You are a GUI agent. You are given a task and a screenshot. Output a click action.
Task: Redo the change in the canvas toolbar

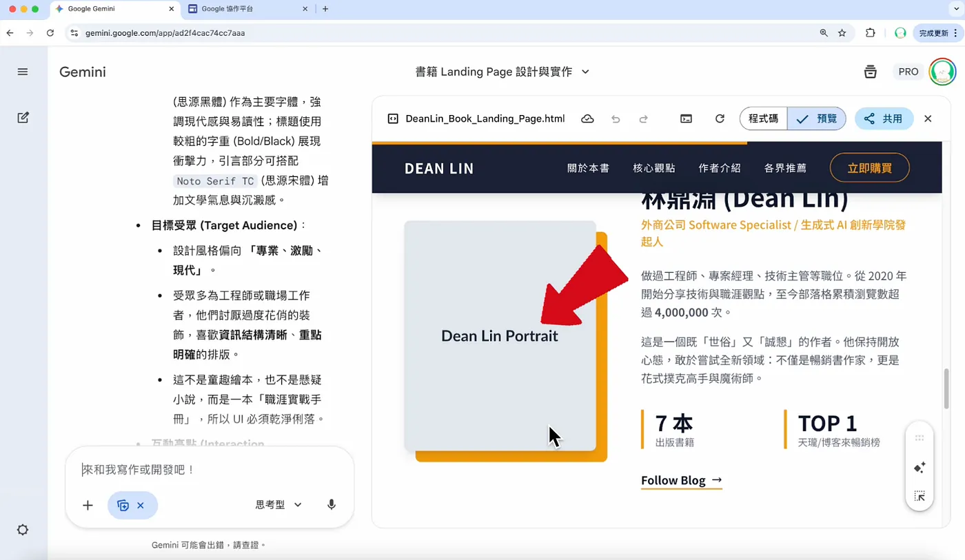pyautogui.click(x=643, y=118)
